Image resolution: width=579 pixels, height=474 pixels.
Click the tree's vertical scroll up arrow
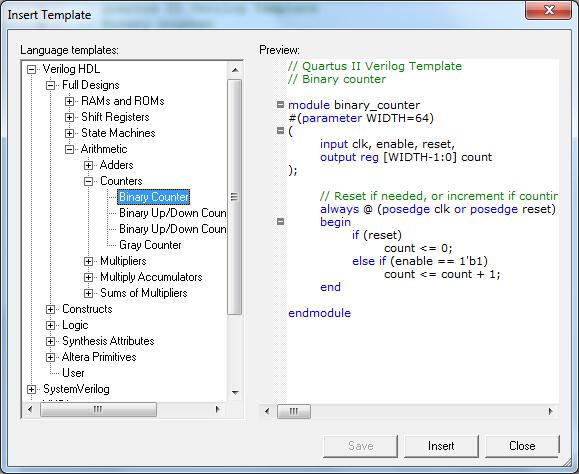pyautogui.click(x=235, y=69)
